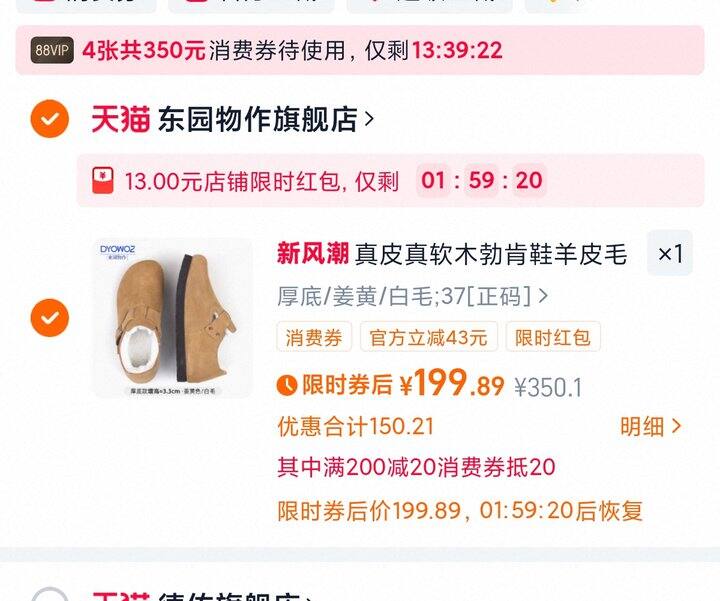Viewport: 720px width, 601px height.
Task: Tap the 新风潮 tag on product title
Action: pyautogui.click(x=313, y=253)
